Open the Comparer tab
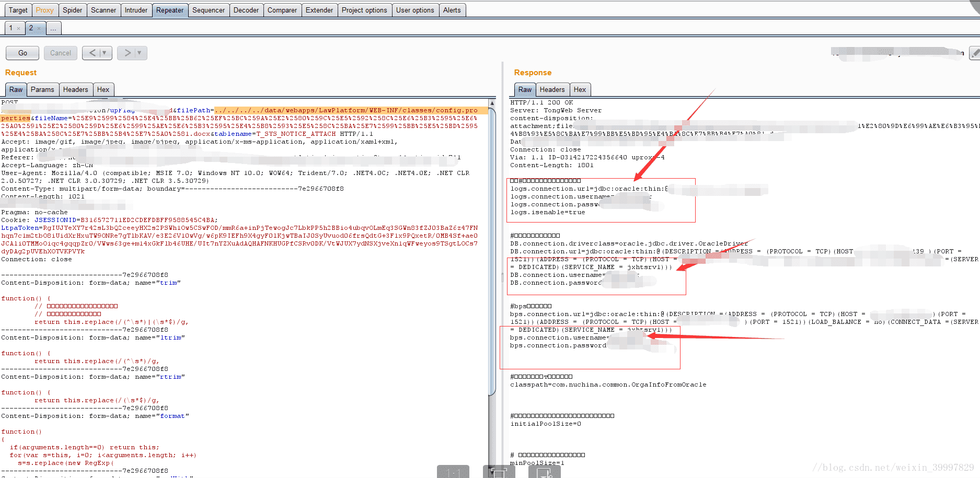This screenshot has width=980, height=478. (282, 10)
